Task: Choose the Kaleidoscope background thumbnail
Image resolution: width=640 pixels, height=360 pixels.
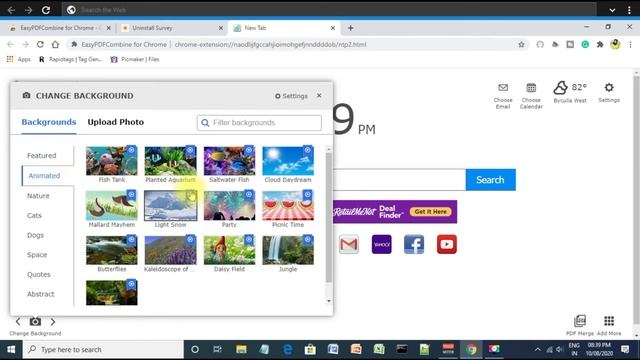Action: [x=170, y=250]
